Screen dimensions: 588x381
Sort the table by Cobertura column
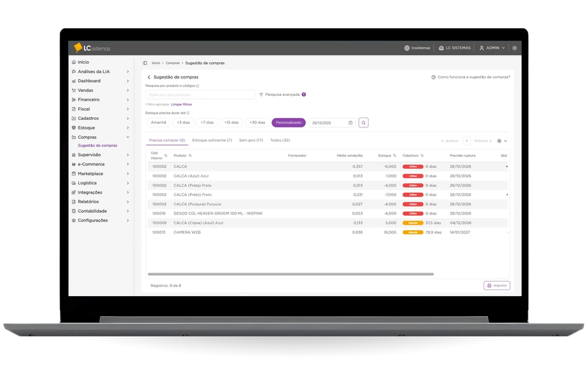click(x=422, y=155)
